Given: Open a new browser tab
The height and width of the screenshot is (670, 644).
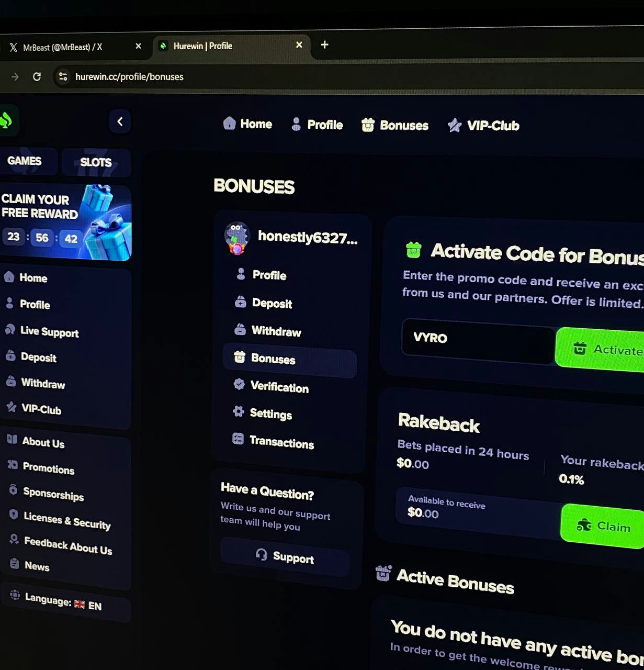Looking at the screenshot, I should 324,45.
